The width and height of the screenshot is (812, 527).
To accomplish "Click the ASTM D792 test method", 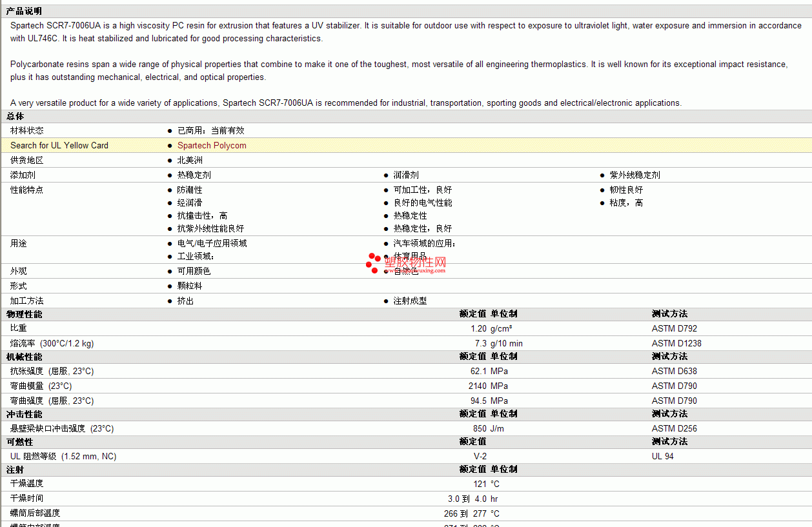I will click(675, 328).
